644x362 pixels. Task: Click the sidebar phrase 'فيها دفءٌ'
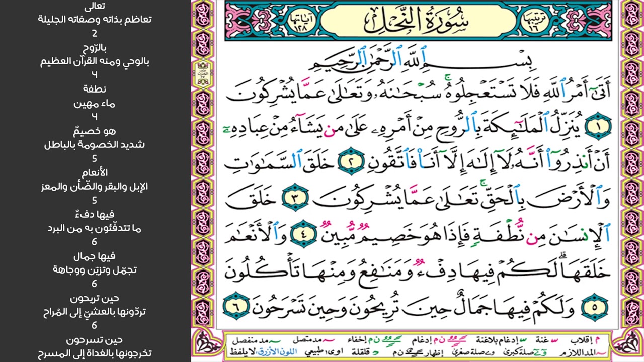[95, 215]
